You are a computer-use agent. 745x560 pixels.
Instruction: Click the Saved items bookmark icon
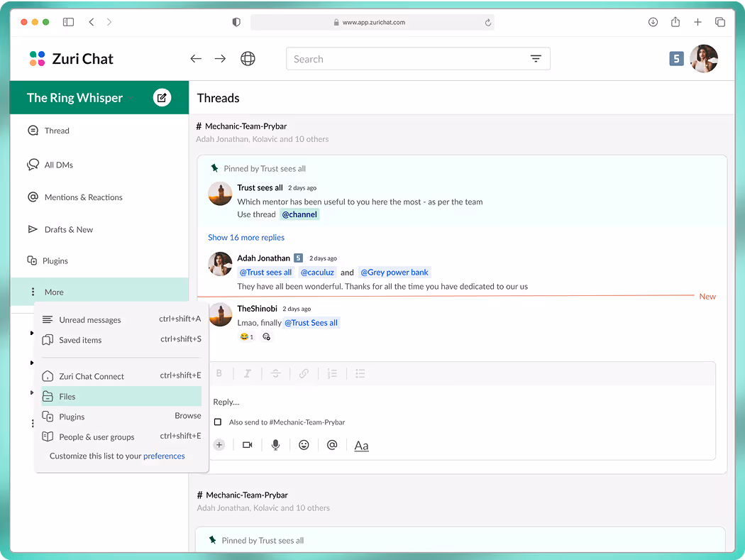pyautogui.click(x=48, y=340)
